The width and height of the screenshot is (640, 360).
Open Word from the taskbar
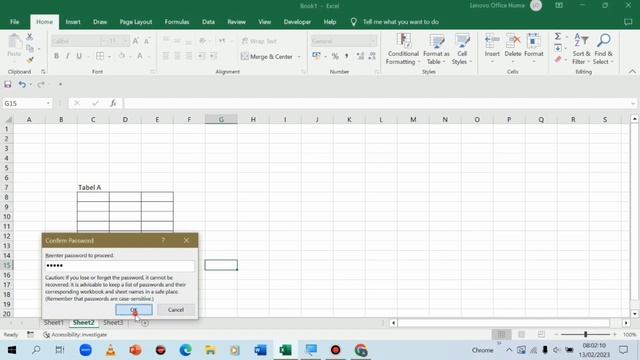click(260, 350)
